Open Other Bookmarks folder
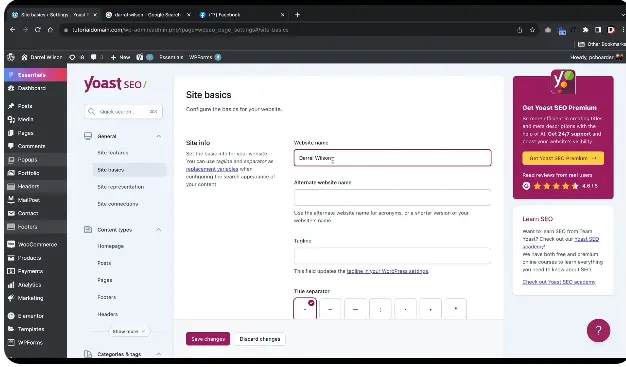This screenshot has height=367, width=626. pyautogui.click(x=601, y=44)
